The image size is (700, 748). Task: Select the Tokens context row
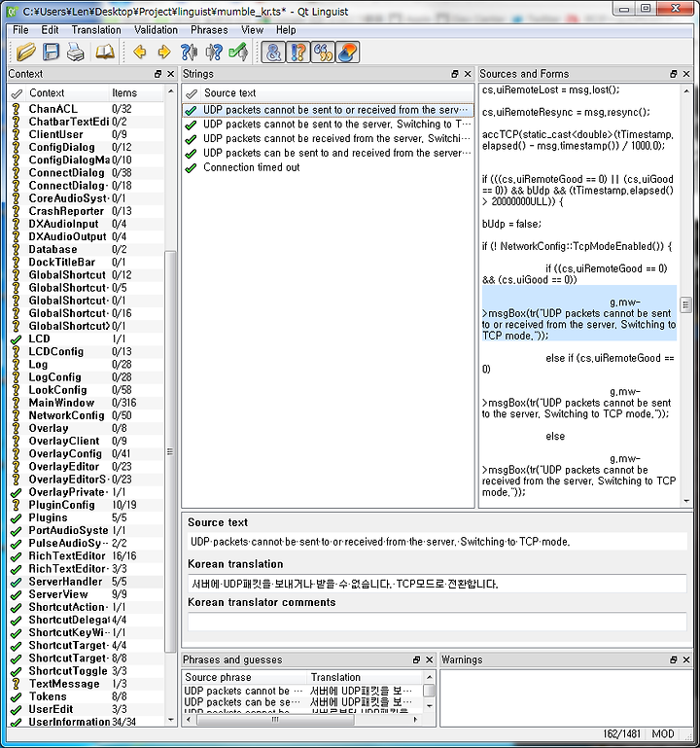87,696
